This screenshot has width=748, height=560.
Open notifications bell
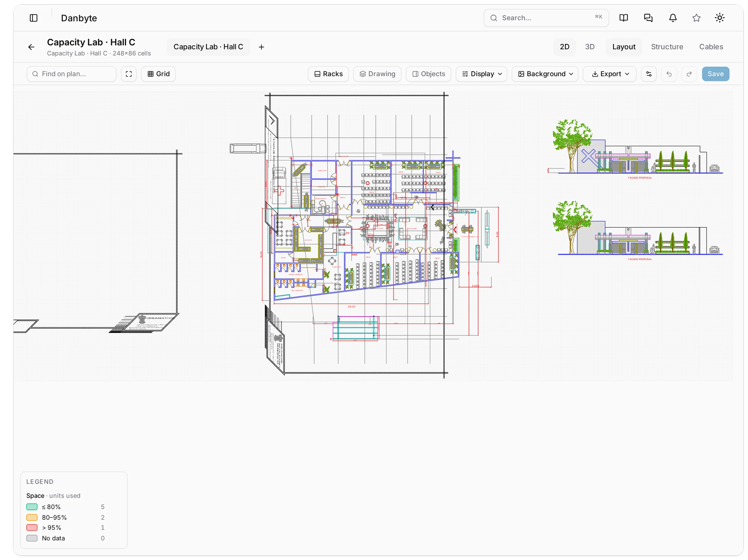[673, 18]
